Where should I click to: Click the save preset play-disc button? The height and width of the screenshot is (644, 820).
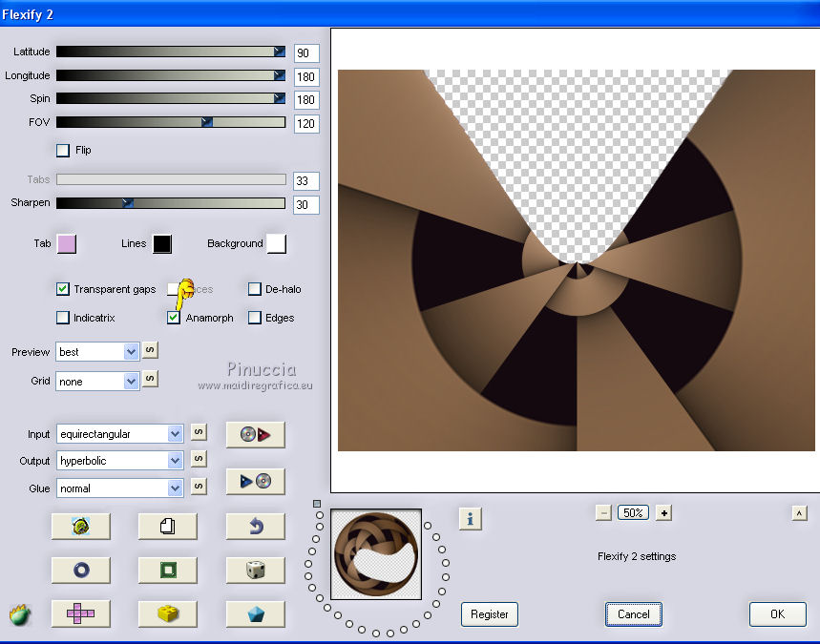[x=255, y=481]
